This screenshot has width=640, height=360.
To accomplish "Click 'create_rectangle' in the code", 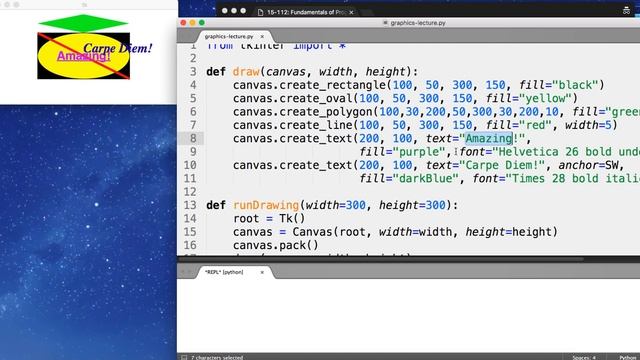I will coord(333,85).
